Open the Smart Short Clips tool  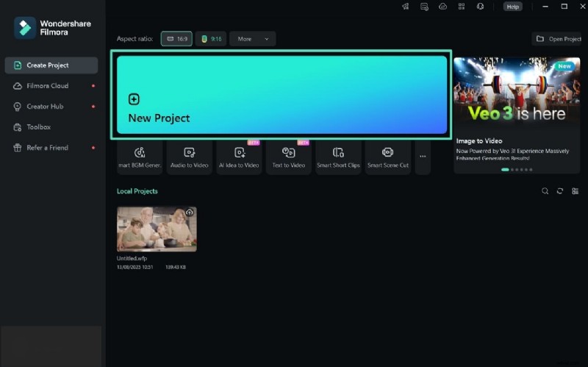(x=338, y=157)
